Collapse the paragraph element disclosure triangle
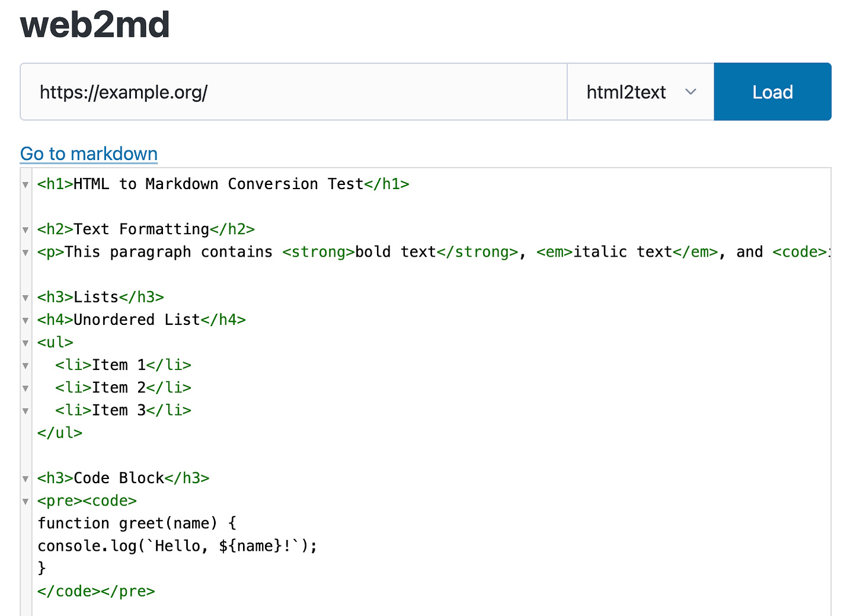 [x=25, y=252]
